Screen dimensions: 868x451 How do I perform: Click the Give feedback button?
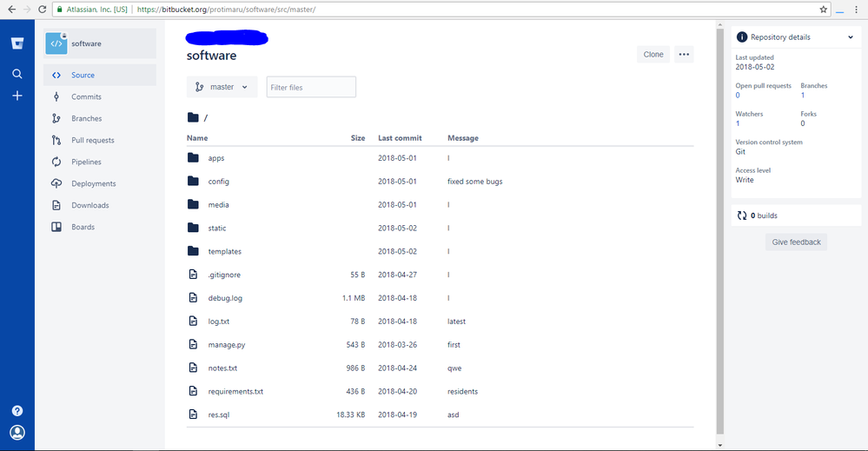pyautogui.click(x=796, y=242)
